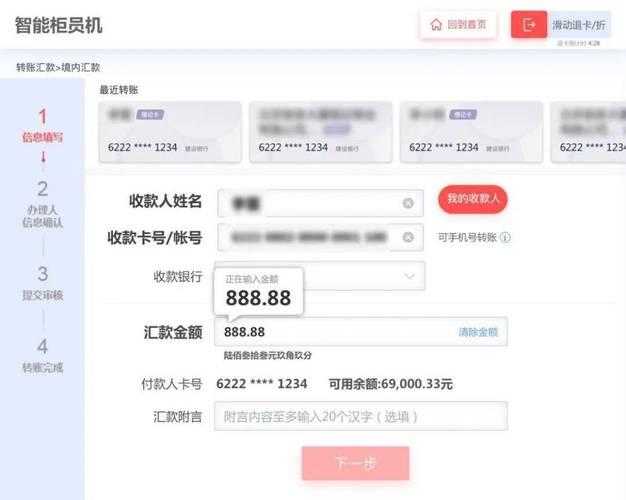Click the 转账汇款 breadcrumb link
626x500 pixels.
(35, 67)
